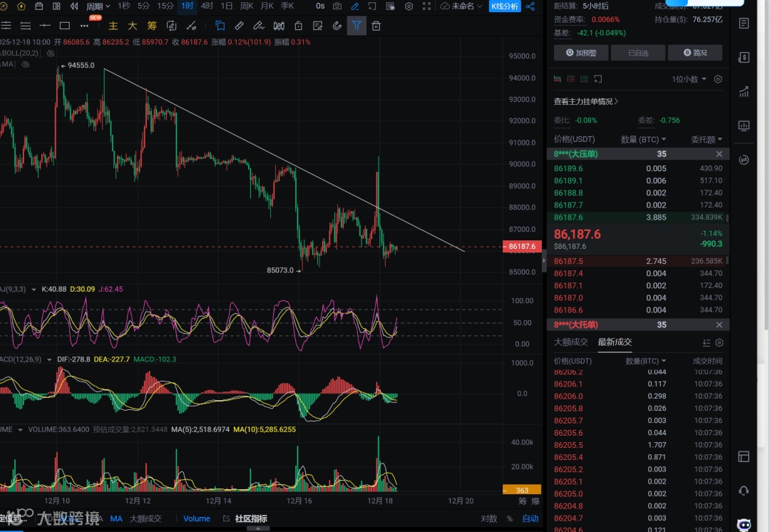This screenshot has width=770, height=532.
Task: Click the share icon
Action: 530,6
